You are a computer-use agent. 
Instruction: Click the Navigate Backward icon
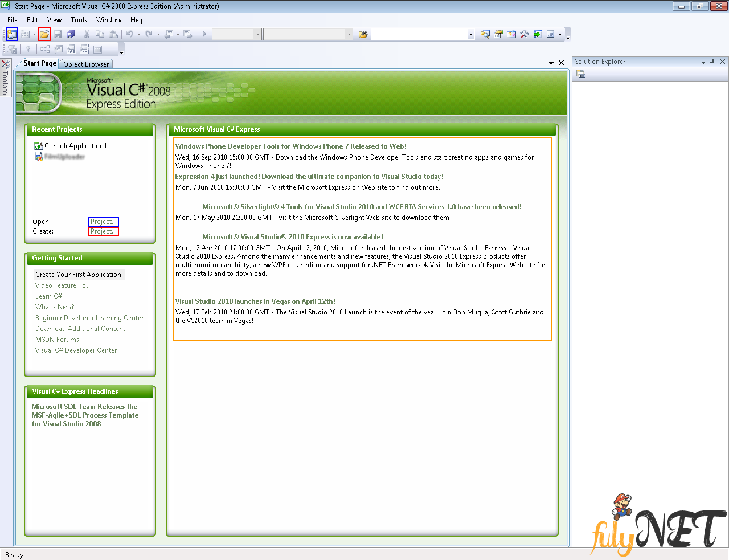[x=169, y=34]
